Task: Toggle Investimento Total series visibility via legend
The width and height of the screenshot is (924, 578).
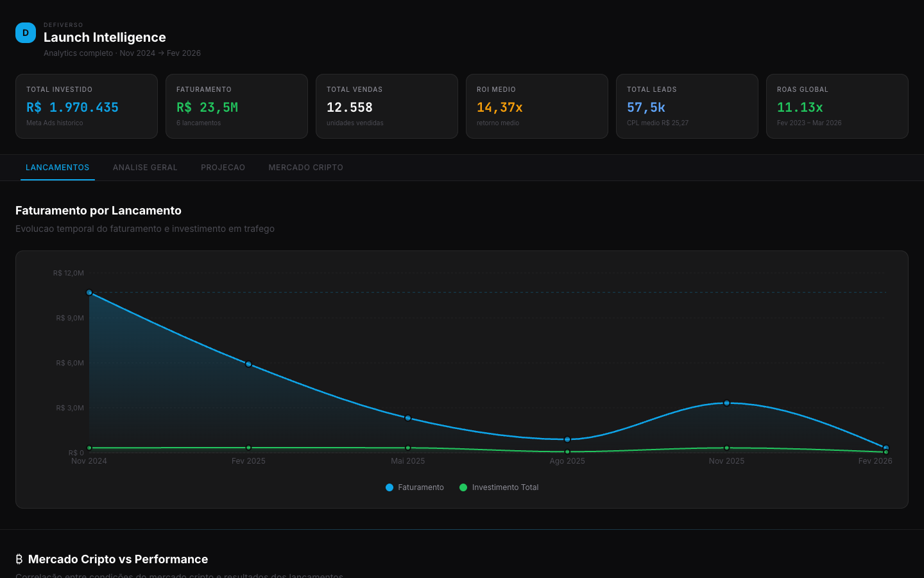Action: pyautogui.click(x=499, y=487)
